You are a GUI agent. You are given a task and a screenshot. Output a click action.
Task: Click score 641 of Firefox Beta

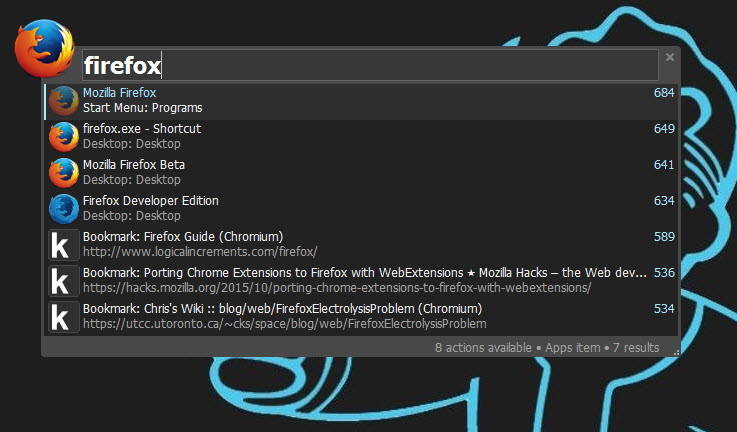pos(664,165)
